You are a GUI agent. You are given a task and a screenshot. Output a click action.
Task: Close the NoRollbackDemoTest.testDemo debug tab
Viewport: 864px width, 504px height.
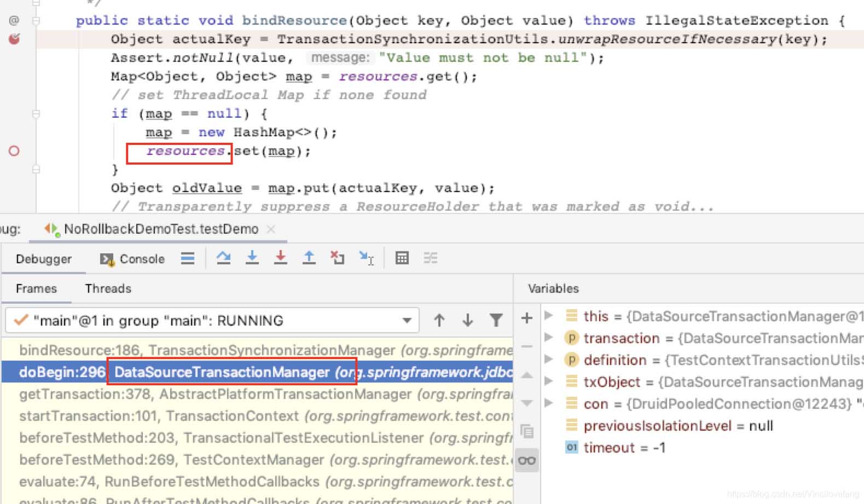click(x=271, y=229)
